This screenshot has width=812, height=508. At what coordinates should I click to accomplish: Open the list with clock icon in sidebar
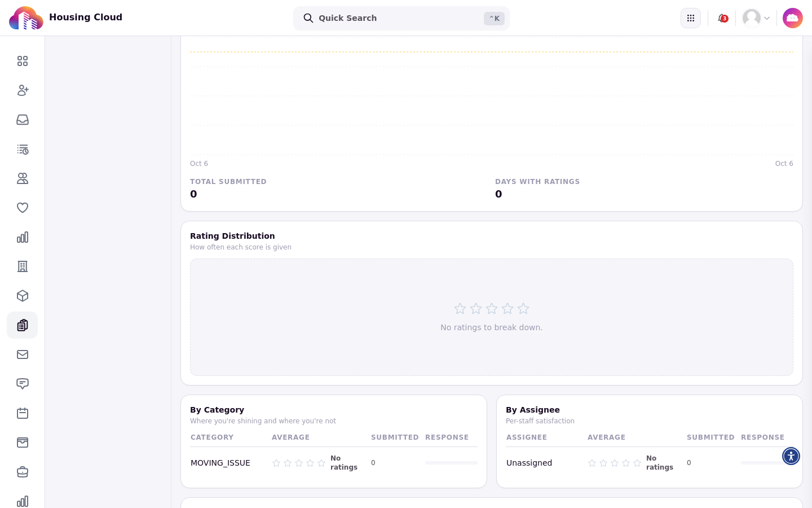23,149
